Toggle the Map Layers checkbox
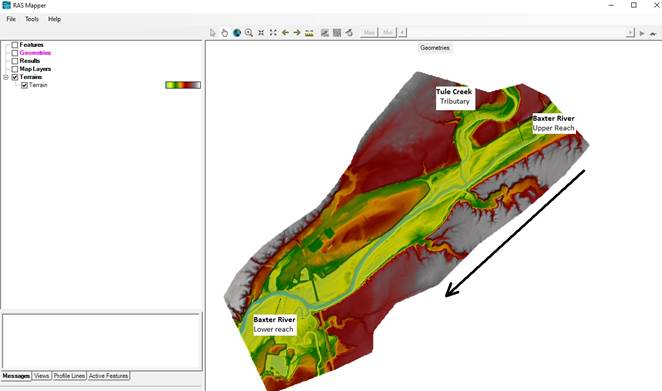Screen dimensions: 662x391 (15, 69)
